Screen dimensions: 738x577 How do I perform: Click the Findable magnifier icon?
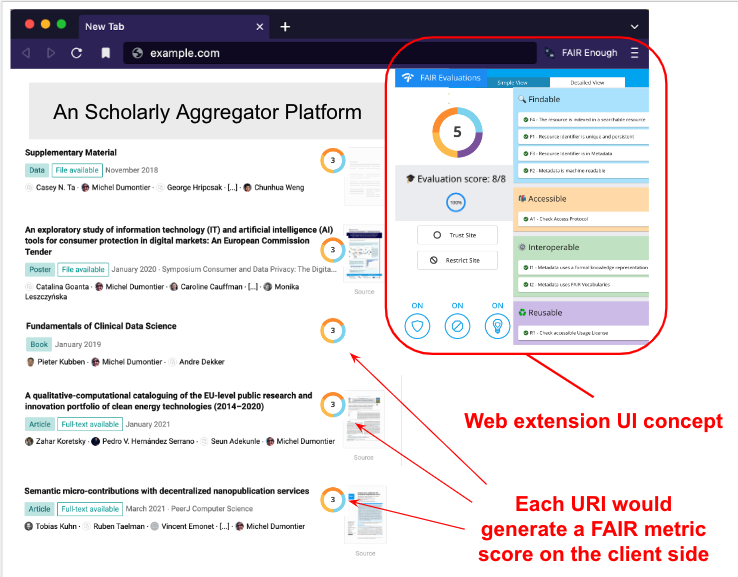[522, 99]
